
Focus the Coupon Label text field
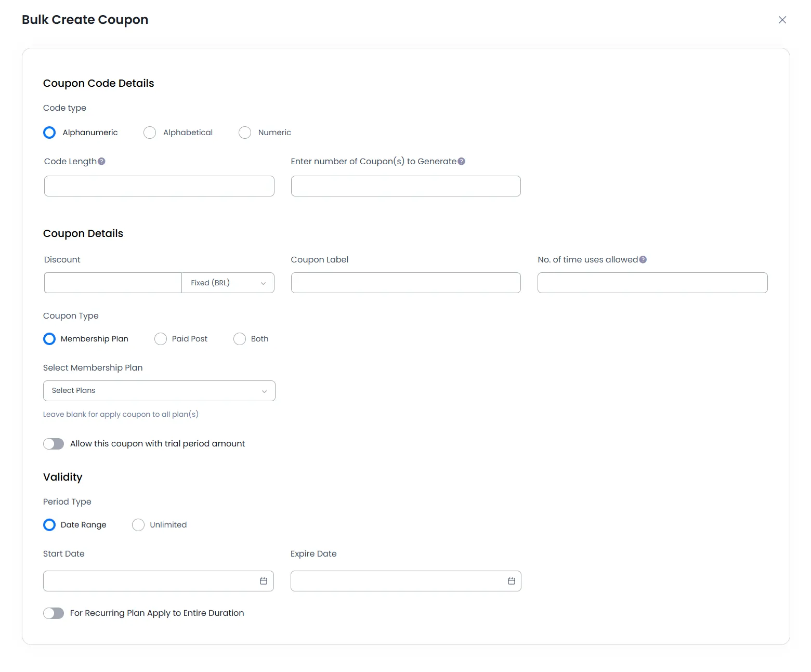[406, 283]
